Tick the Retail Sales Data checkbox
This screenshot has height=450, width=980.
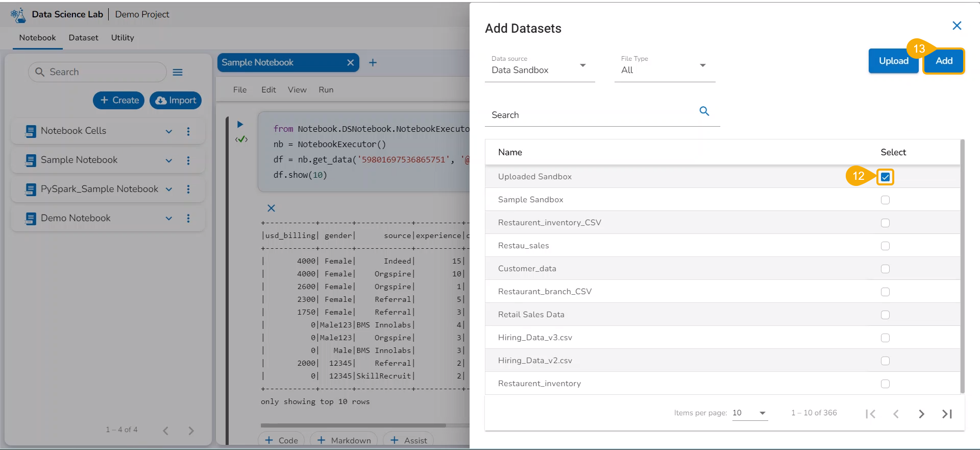point(885,315)
